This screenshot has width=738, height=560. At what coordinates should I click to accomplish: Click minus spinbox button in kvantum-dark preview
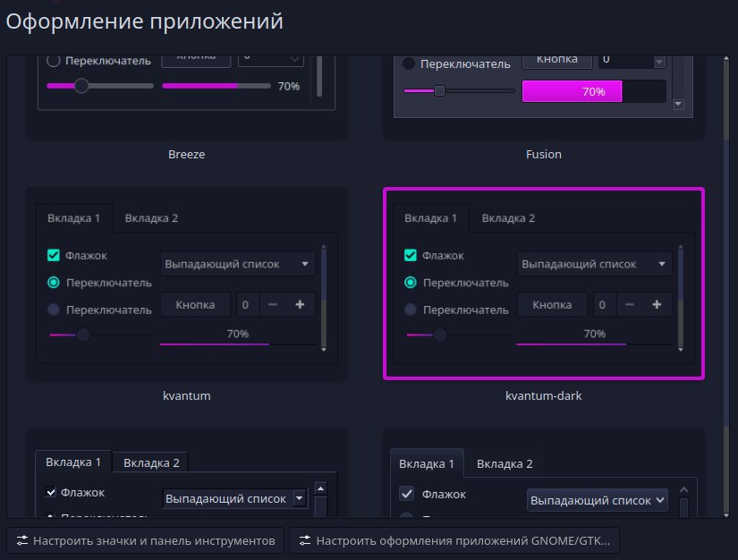point(629,304)
